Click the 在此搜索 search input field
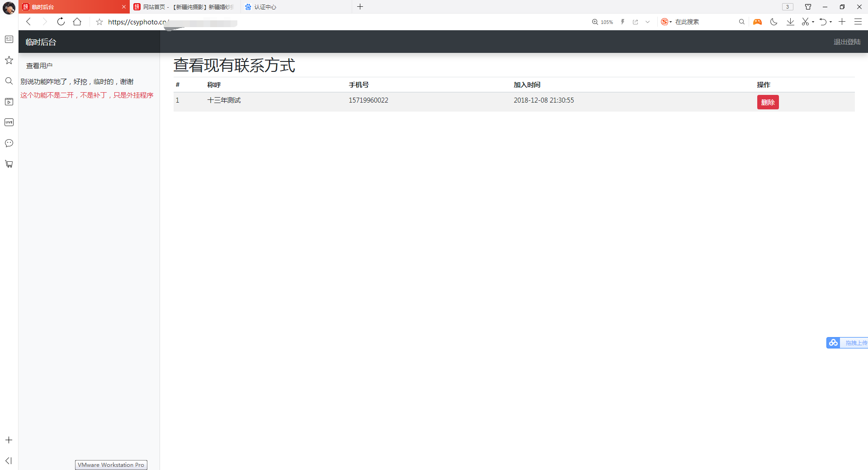The image size is (868, 470). tap(704, 22)
